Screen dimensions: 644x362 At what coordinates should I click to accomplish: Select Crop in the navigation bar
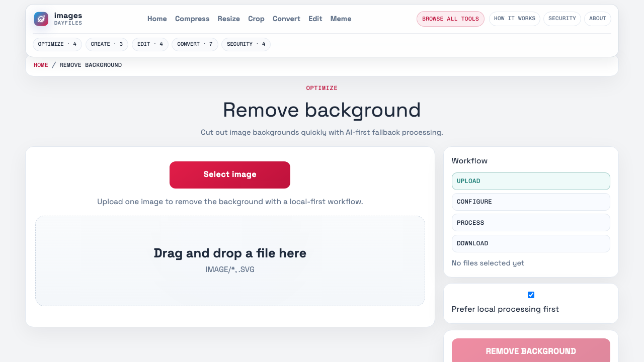pyautogui.click(x=256, y=19)
